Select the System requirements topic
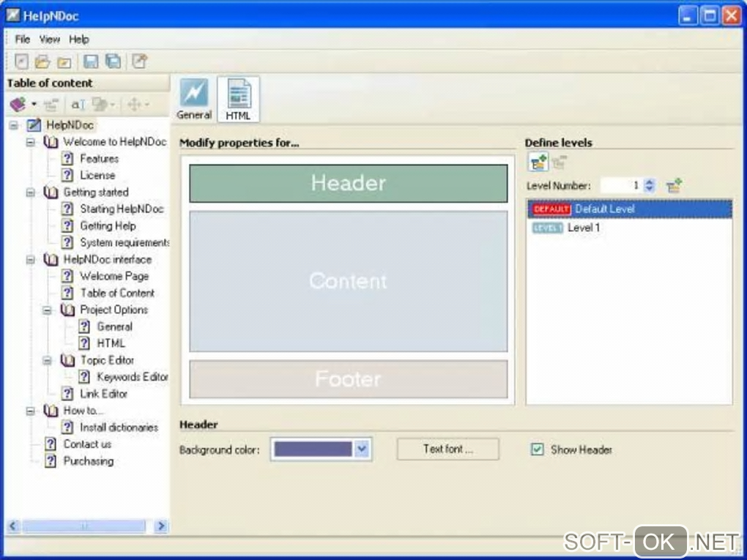 (124, 242)
